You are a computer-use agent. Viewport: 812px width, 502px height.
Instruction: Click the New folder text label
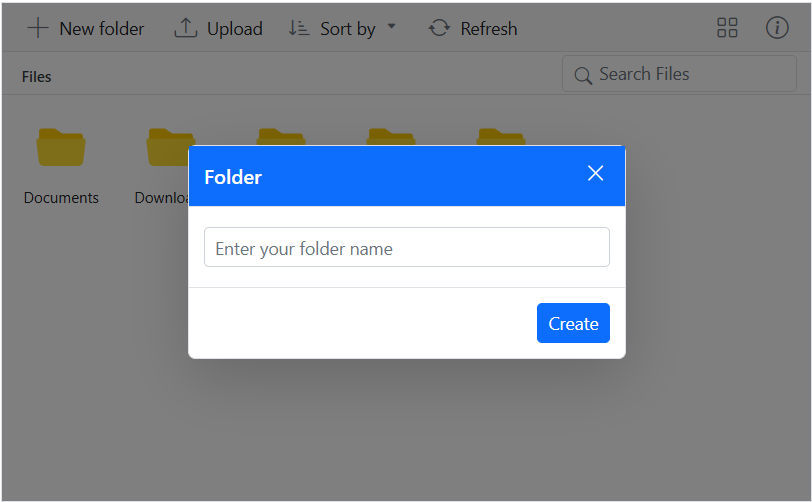[x=101, y=29]
